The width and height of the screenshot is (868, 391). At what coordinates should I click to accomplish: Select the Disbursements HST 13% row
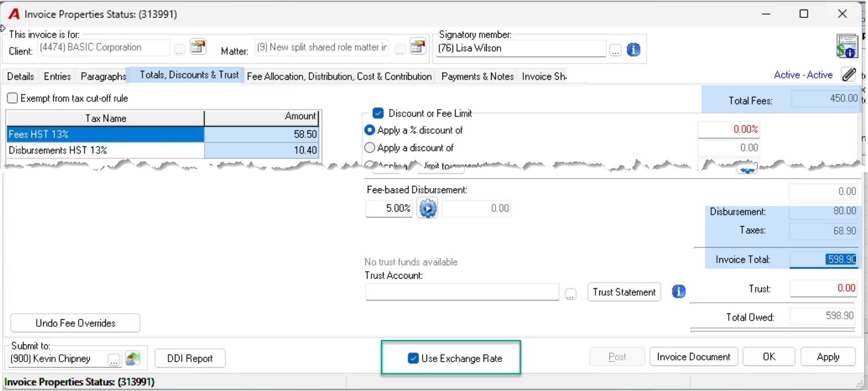162,150
